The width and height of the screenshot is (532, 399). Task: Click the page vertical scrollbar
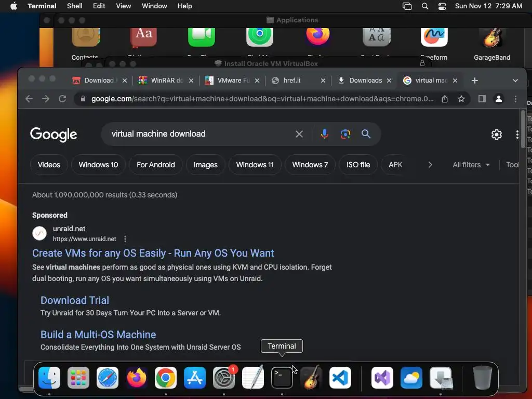click(523, 129)
